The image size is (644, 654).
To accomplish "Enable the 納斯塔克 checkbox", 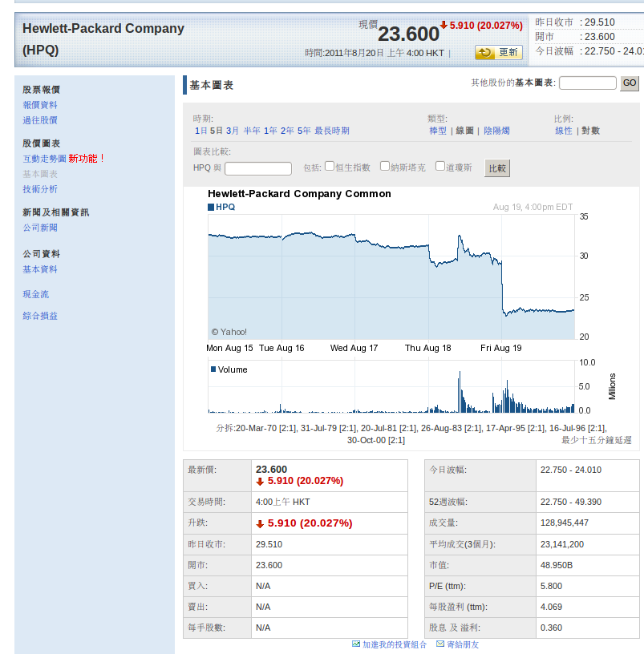I will 385,167.
